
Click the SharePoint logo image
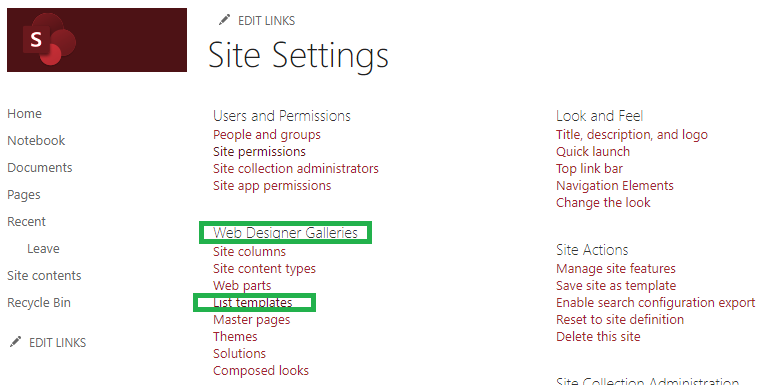(97, 40)
